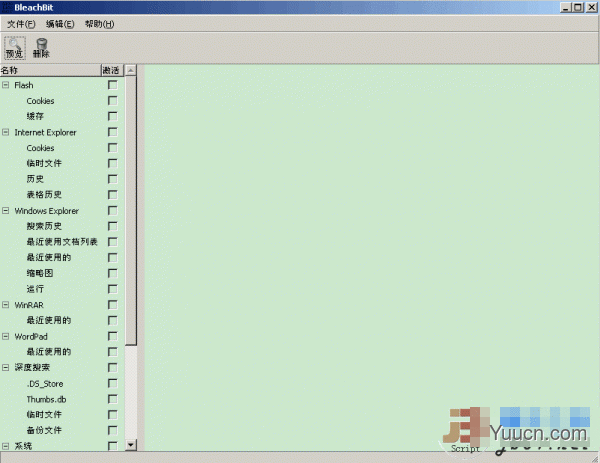Select the .DS_Store row text

click(45, 383)
